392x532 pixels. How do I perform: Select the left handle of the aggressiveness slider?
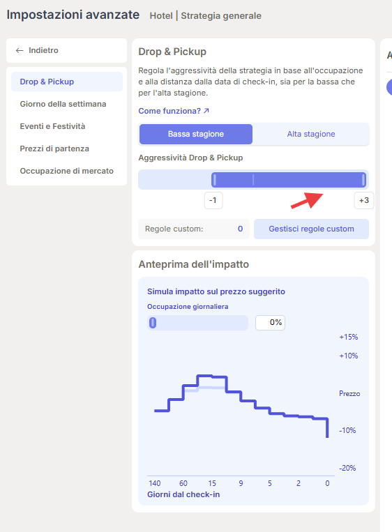[215, 180]
